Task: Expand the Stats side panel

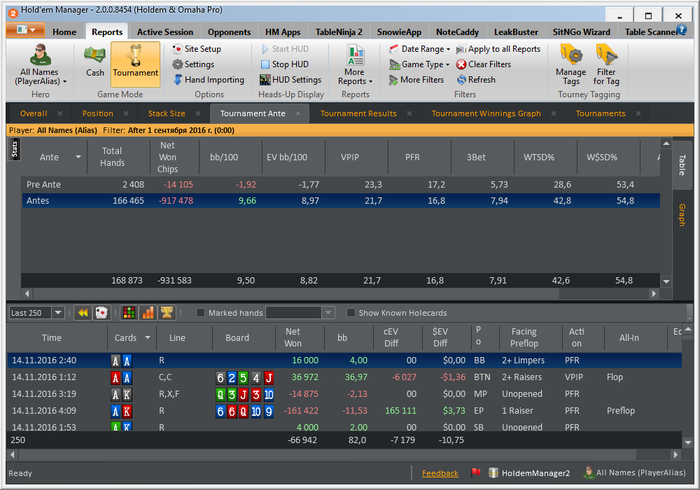Action: (x=14, y=149)
